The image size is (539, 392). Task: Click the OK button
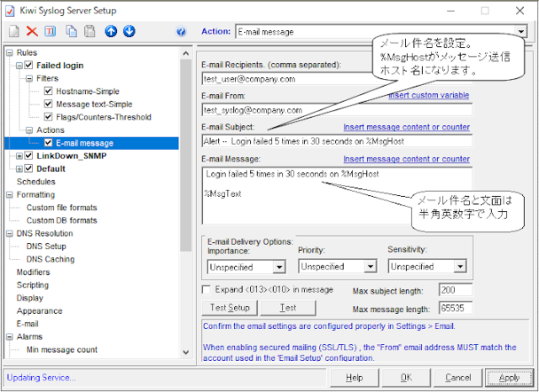click(406, 378)
